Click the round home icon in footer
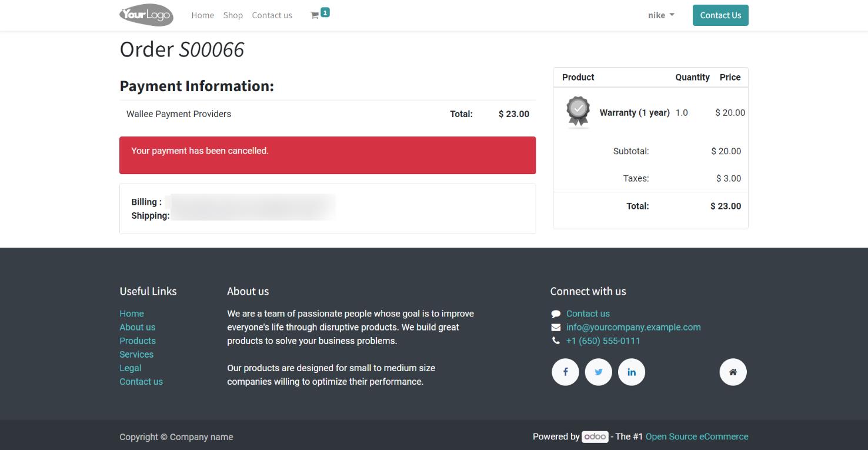Viewport: 868px width, 450px height. pos(733,372)
